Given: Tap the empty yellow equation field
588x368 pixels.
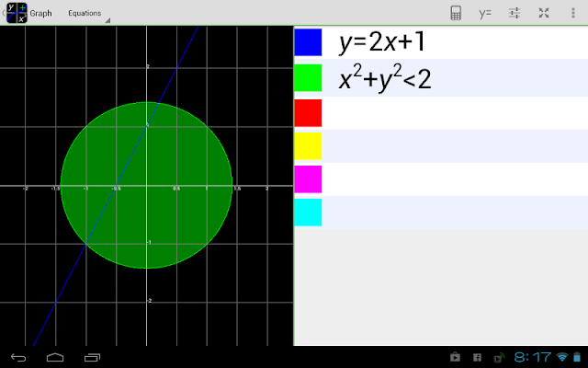Looking at the screenshot, I should [x=455, y=146].
